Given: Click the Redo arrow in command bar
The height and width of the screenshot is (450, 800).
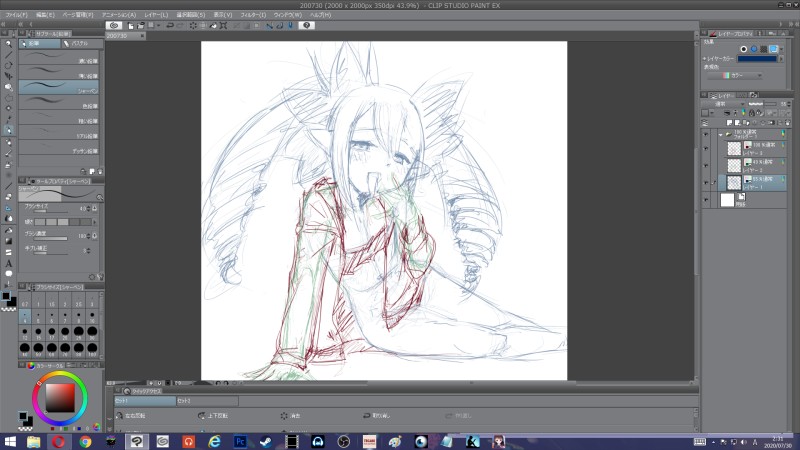Looking at the screenshot, I should 180,26.
